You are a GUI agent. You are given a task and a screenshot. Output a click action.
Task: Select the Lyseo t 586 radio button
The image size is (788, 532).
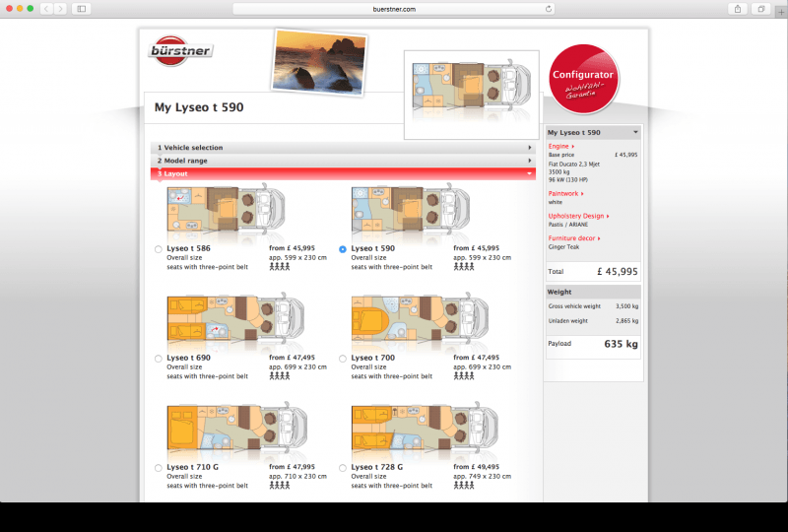click(x=159, y=249)
